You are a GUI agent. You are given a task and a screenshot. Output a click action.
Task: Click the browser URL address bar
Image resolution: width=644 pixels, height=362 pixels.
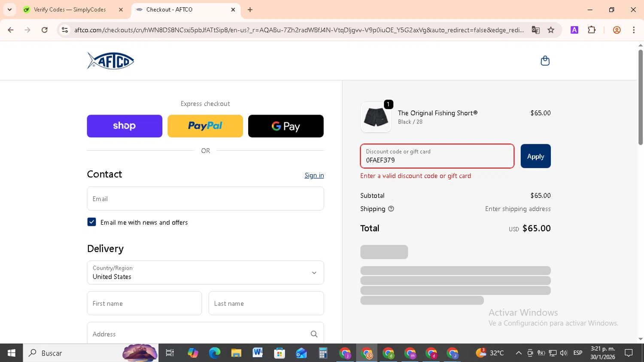point(298,30)
